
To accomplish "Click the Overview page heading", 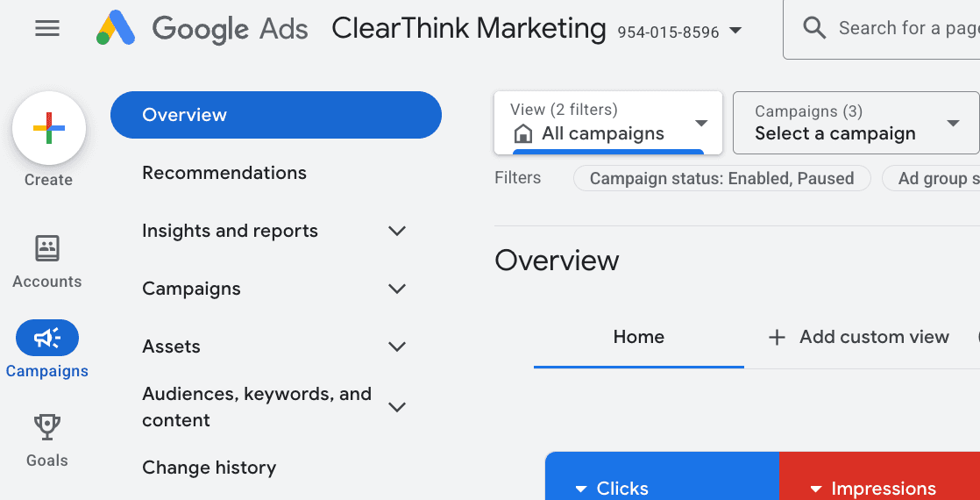I will [557, 261].
